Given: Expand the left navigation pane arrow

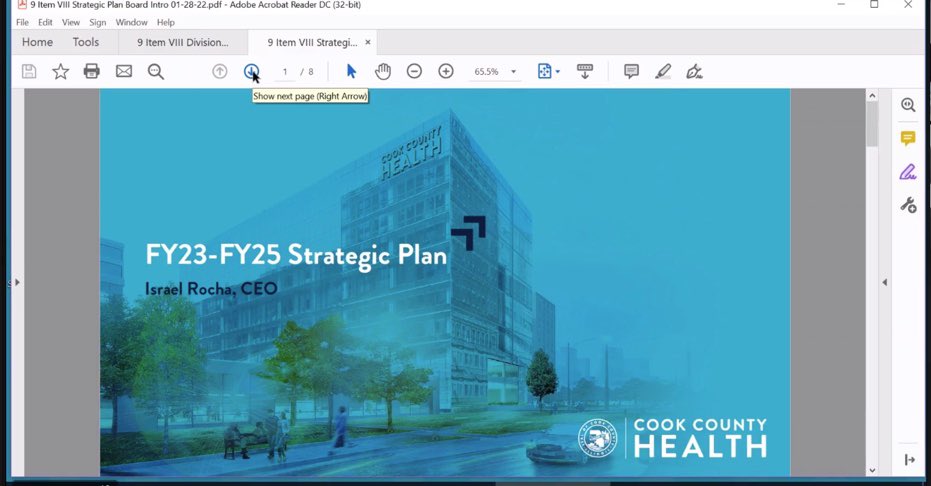Looking at the screenshot, I should [x=17, y=282].
